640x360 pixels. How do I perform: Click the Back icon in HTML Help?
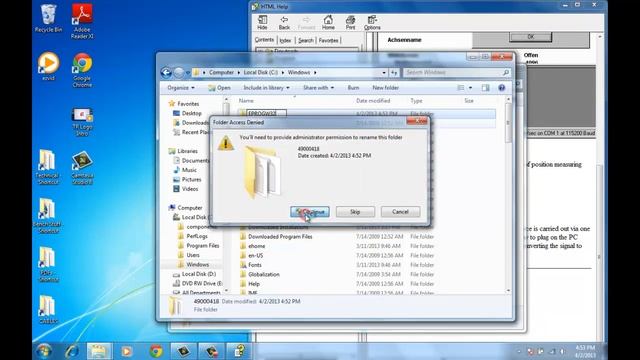pos(284,22)
